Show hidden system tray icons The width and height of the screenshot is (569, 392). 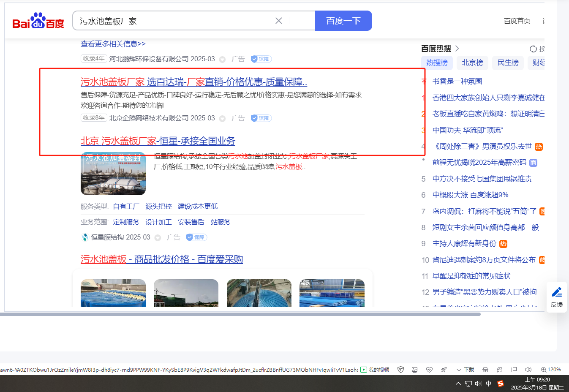[x=458, y=384]
